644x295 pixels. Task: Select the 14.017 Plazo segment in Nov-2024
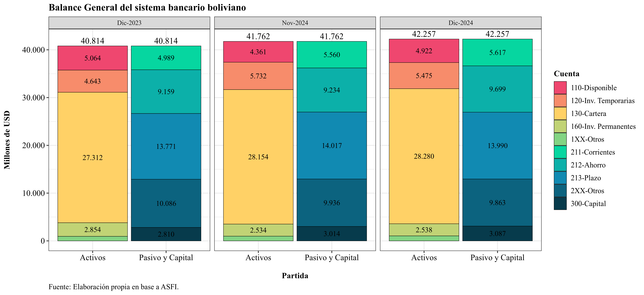(332, 145)
